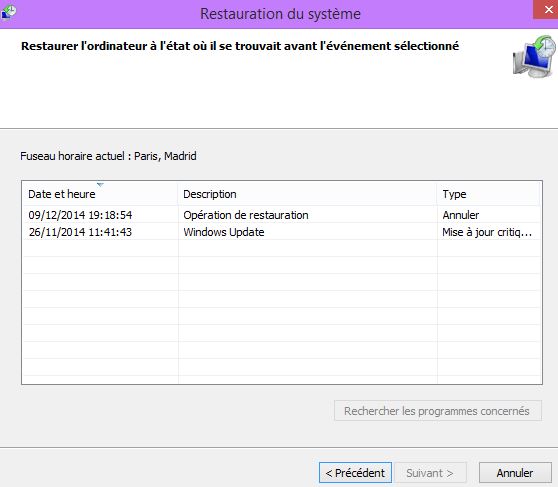Click the Suivant button
Screen dimensions: 558x487
tap(430, 473)
